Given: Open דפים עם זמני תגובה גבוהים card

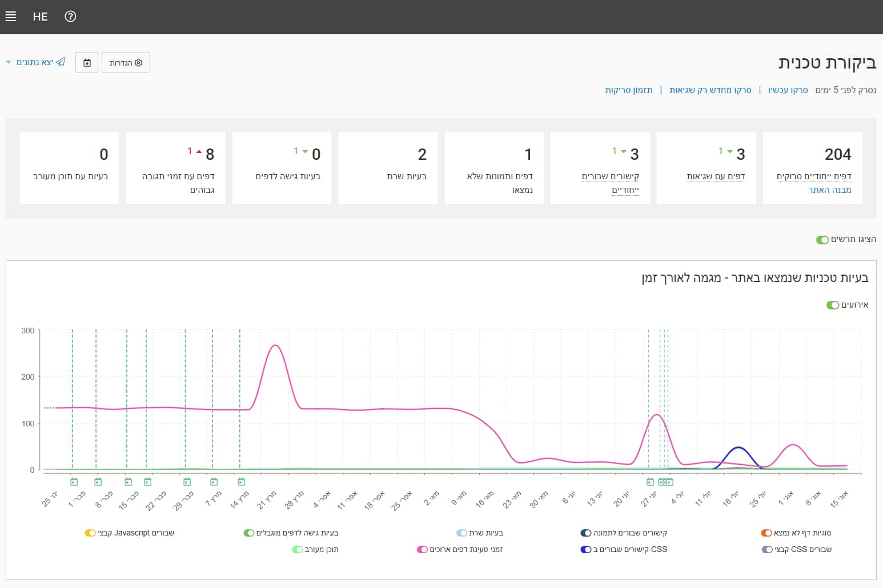Looking at the screenshot, I should (x=175, y=168).
